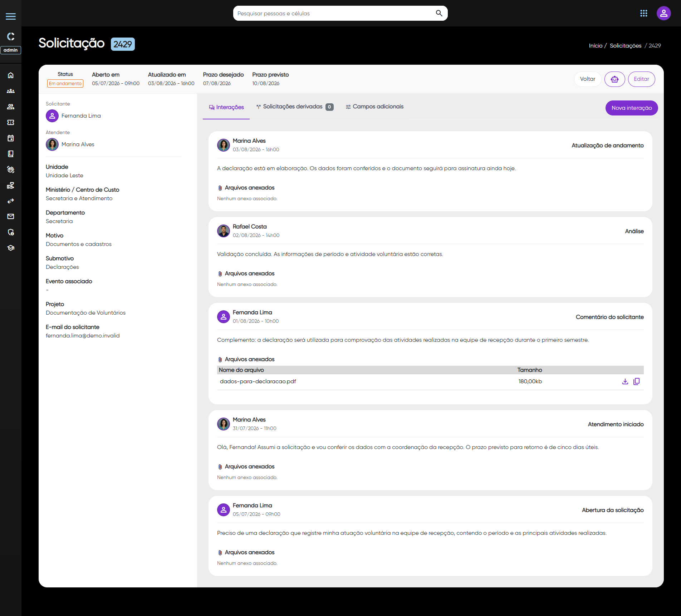The width and height of the screenshot is (681, 616).
Task: Click the Prazo previsto date 10/08/2026
Action: click(266, 83)
